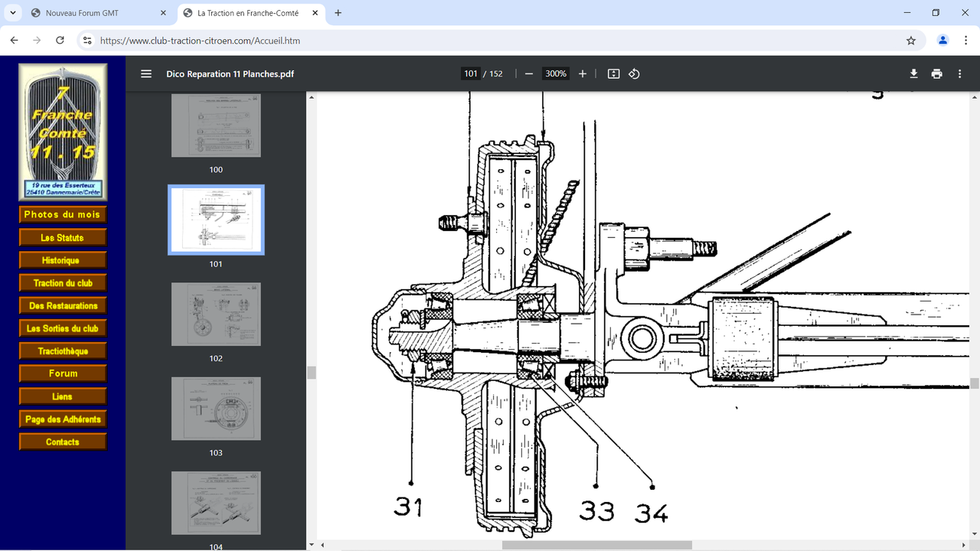Click the horizontal scrollbar of PDF viewer
980x551 pixels.
pyautogui.click(x=596, y=545)
